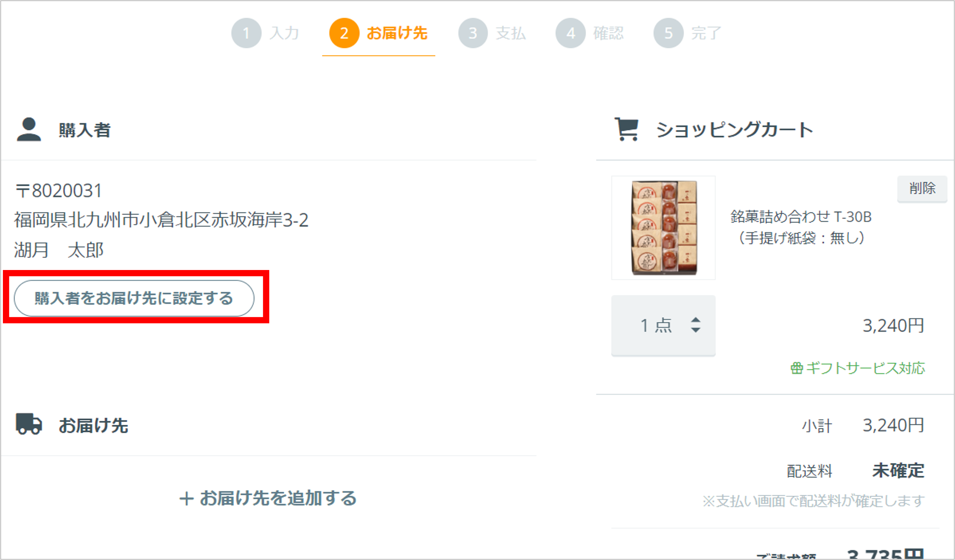
Task: Click the green gift service icon
Action: pos(796,368)
